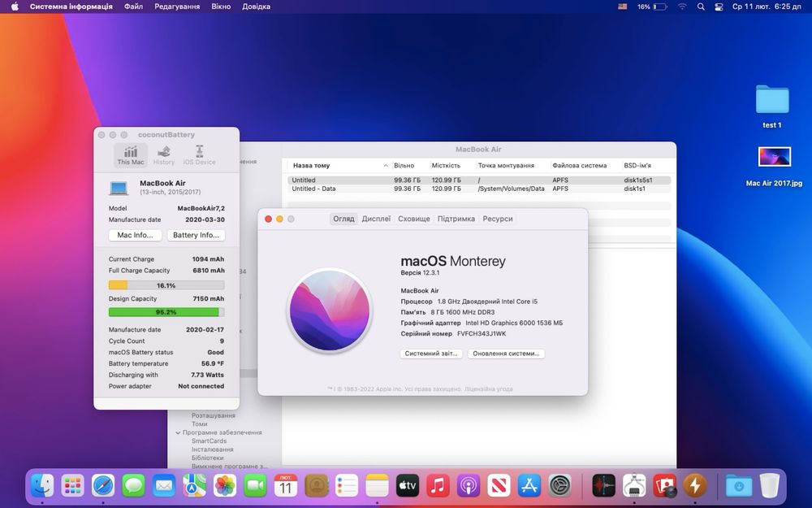Select Томи in sidebar tree
Image resolution: width=812 pixels, height=508 pixels.
200,424
